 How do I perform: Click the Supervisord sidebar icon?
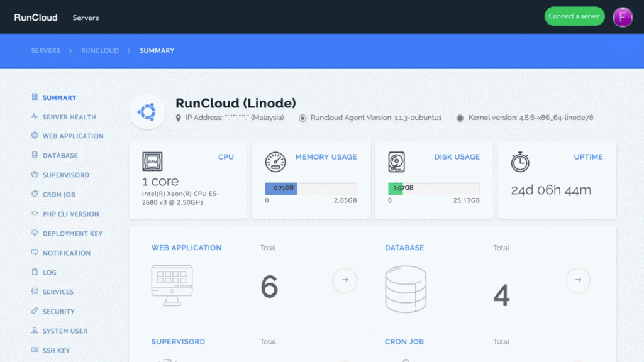click(35, 175)
